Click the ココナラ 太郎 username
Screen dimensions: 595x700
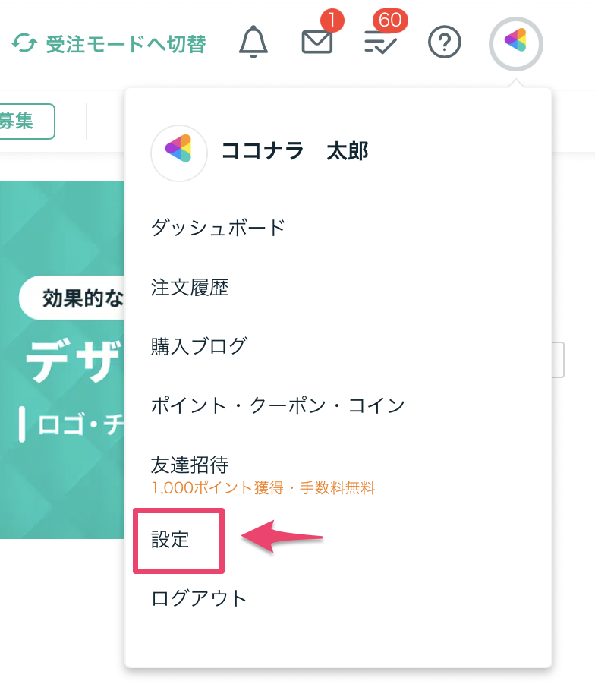pyautogui.click(x=294, y=152)
